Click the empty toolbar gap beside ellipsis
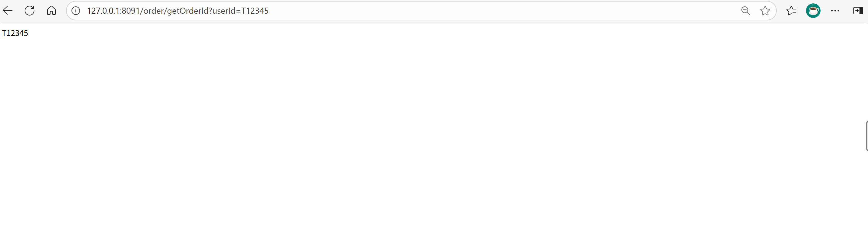 (x=846, y=11)
